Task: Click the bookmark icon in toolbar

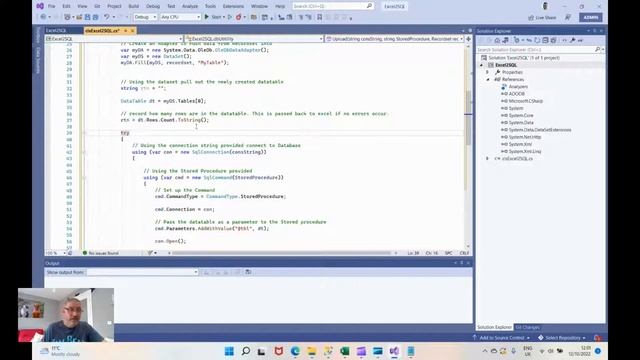Action: pyautogui.click(x=320, y=17)
